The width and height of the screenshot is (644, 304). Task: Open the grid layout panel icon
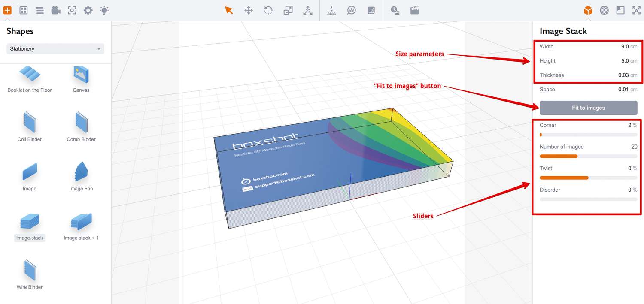tap(24, 10)
